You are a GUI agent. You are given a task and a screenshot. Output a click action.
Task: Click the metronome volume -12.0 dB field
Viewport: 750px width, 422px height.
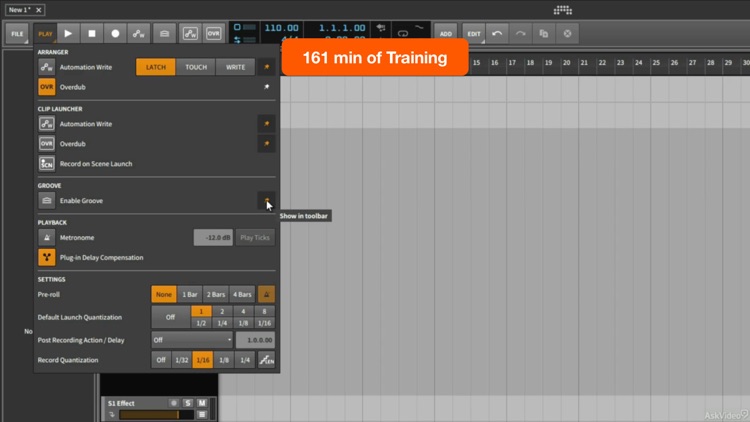tap(213, 237)
